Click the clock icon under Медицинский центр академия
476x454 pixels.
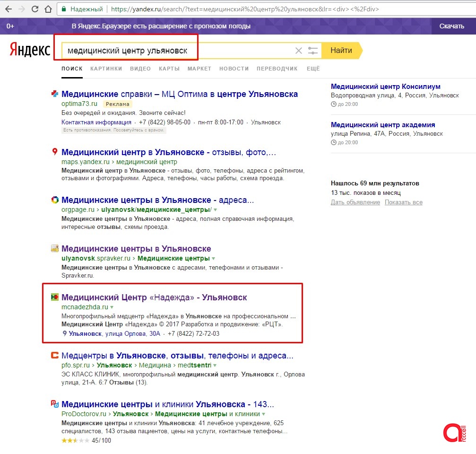334,142
